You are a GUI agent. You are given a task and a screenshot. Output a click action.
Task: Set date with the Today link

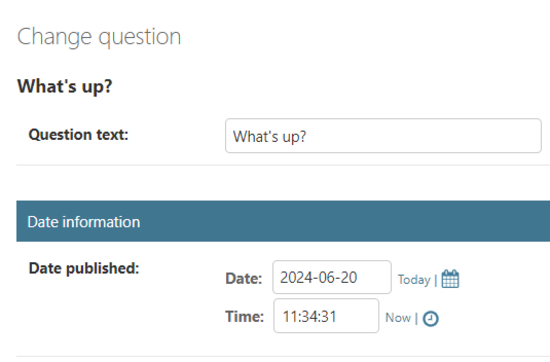click(414, 280)
